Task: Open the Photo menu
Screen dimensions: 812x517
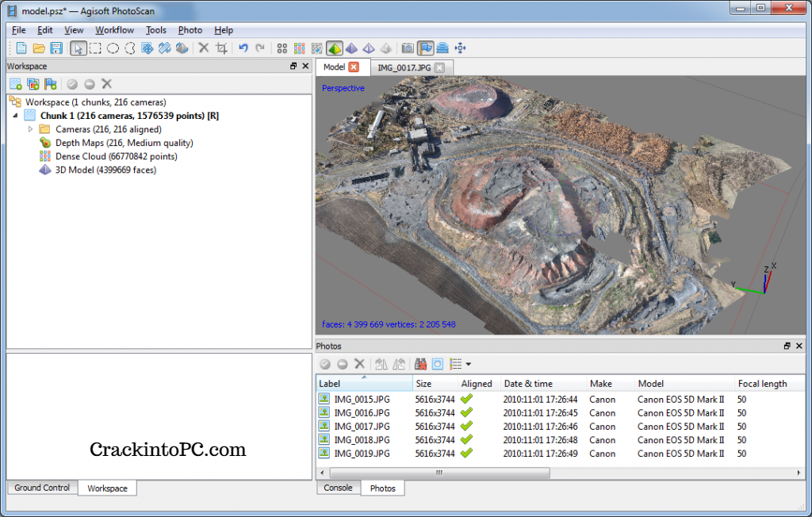Action: (x=190, y=30)
